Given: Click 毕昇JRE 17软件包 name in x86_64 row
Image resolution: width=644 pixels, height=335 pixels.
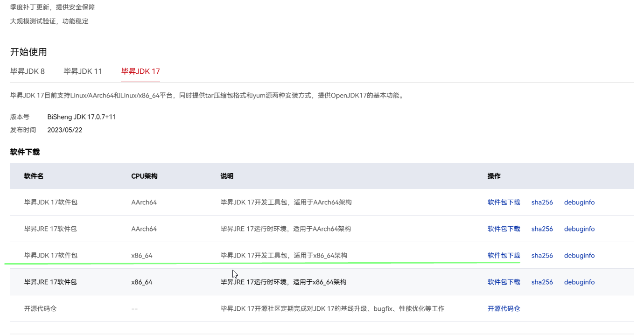Looking at the screenshot, I should click(x=50, y=282).
